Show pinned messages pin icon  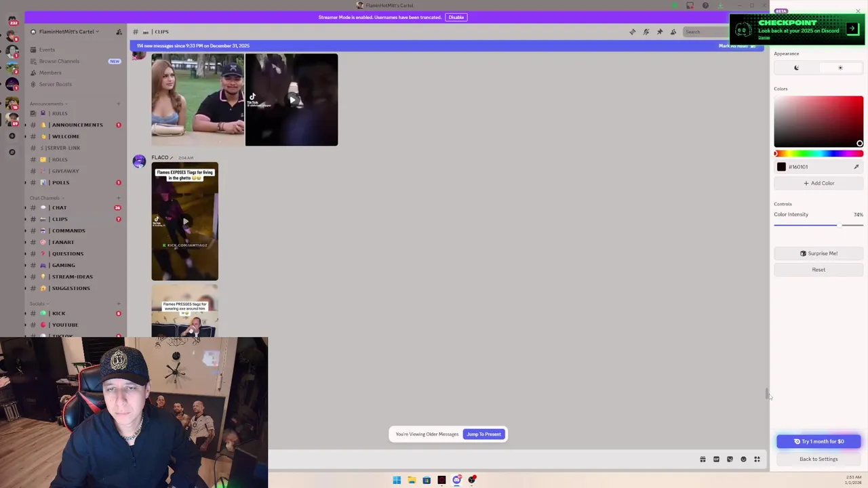coord(660,32)
